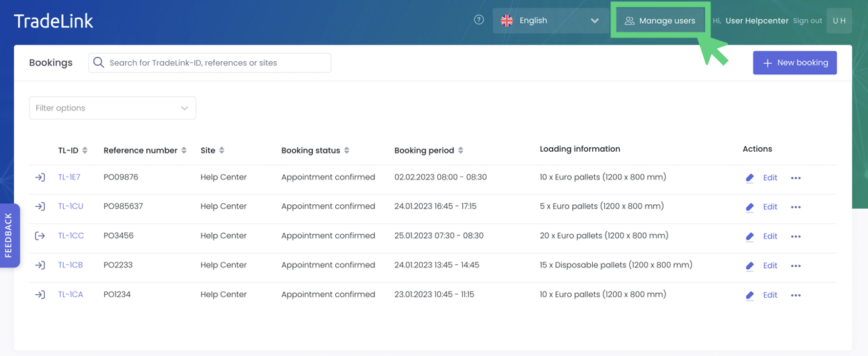Viewport: 868px width, 356px height.
Task: Open three-dot actions menu for TL-1CA
Action: coord(795,295)
